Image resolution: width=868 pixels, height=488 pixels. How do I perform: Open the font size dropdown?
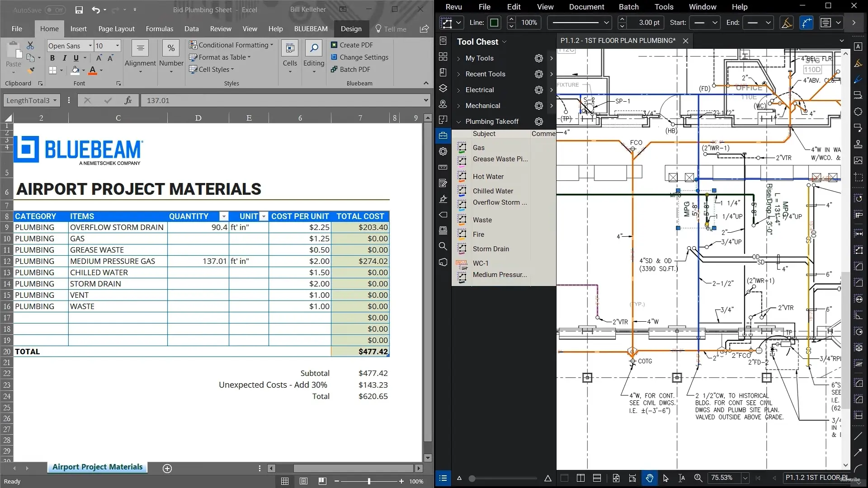[118, 46]
